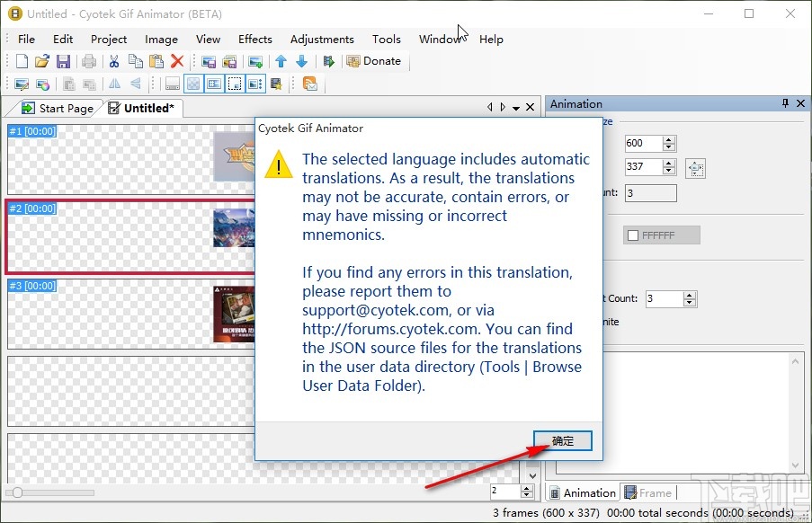Increase the width 600 stepper
Viewport: 812px width, 523px height.
(x=669, y=139)
